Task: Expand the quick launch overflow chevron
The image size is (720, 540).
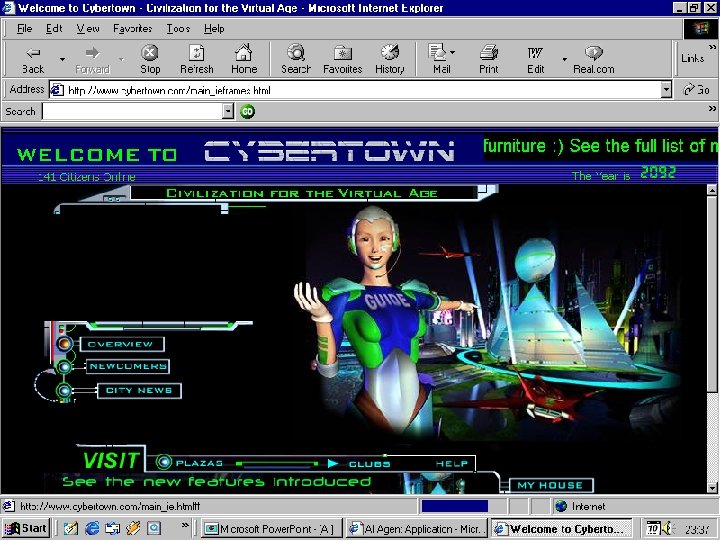Action: [185, 524]
